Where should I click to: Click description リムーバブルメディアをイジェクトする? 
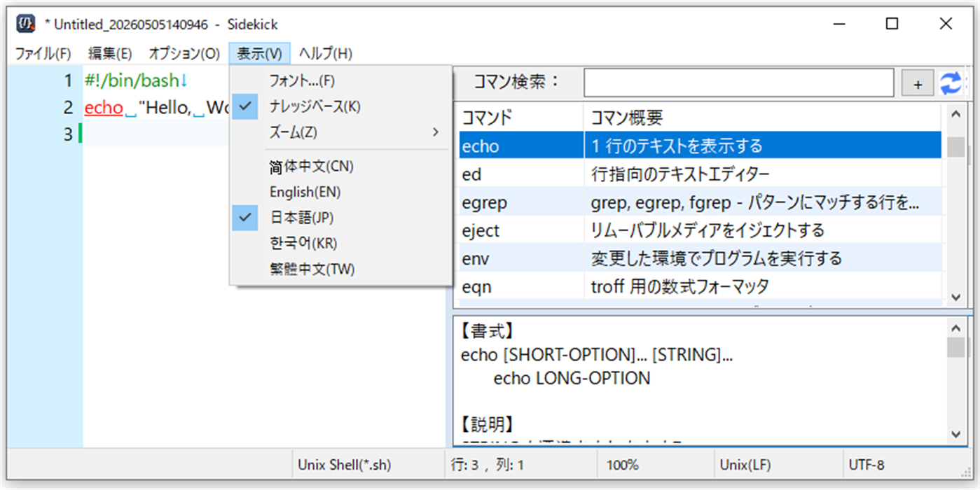click(x=708, y=230)
